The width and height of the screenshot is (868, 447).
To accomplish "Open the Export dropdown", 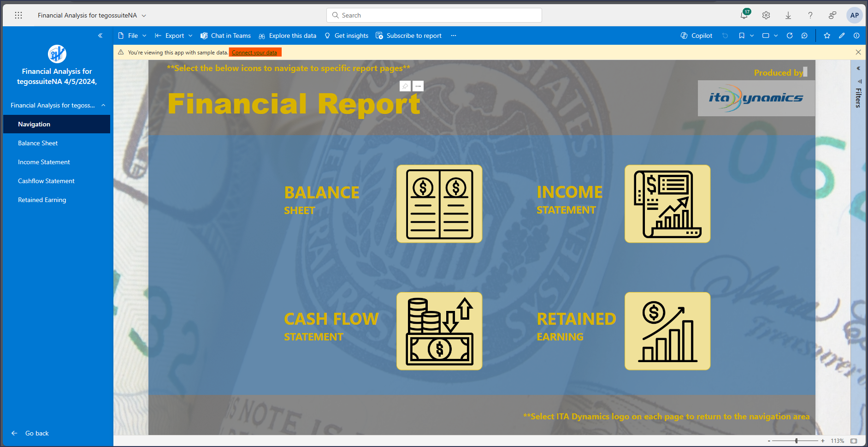I will coord(174,36).
